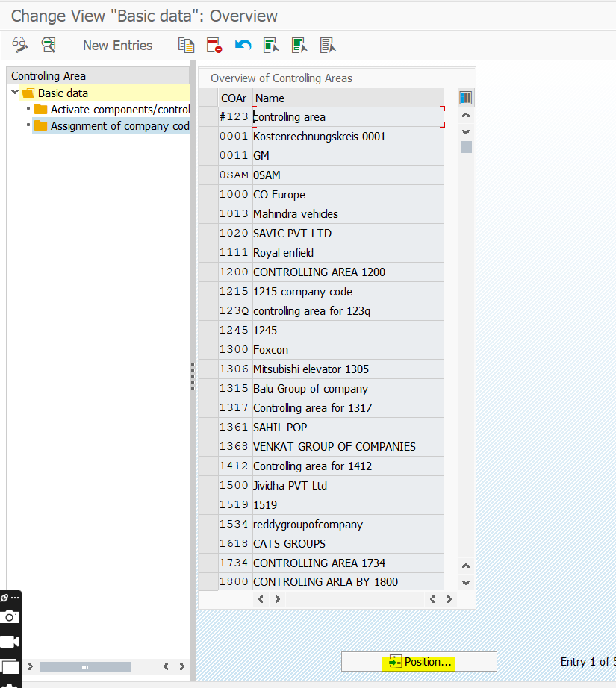616x688 pixels.
Task: Click the Select Block icon
Action: pyautogui.click(x=299, y=45)
